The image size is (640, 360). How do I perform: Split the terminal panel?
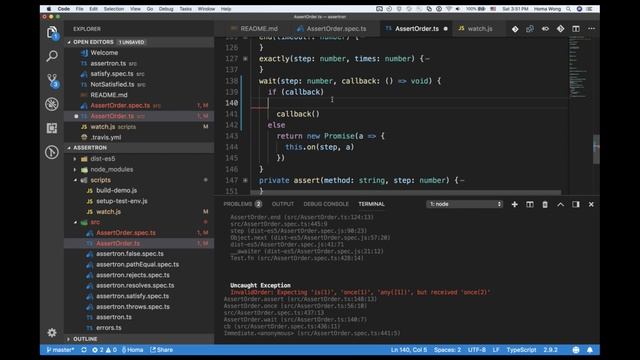pos(529,204)
